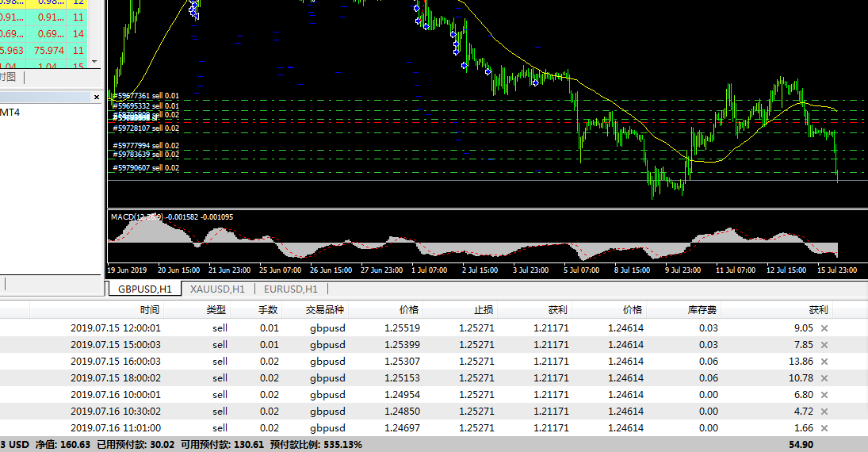Screen dimensions: 868x452
Task: Select order label #59728107 sell 0.02 on chart
Action: click(x=146, y=128)
